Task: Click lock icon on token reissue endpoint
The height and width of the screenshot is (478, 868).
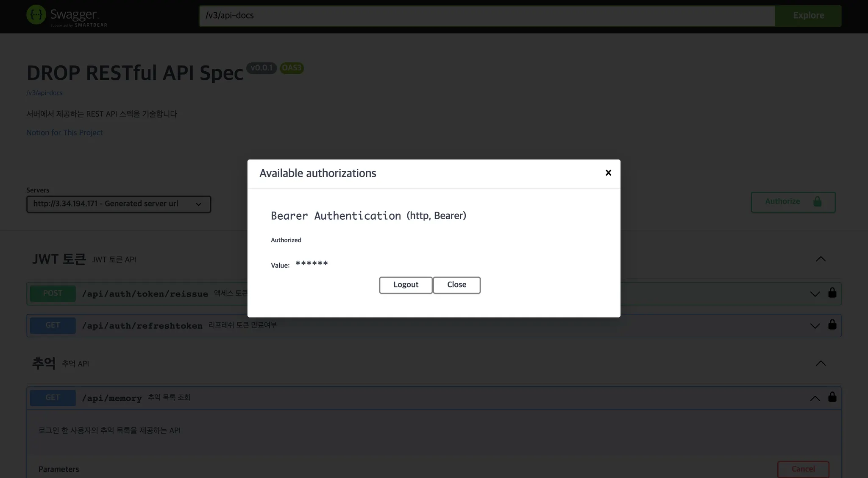Action: click(x=832, y=293)
